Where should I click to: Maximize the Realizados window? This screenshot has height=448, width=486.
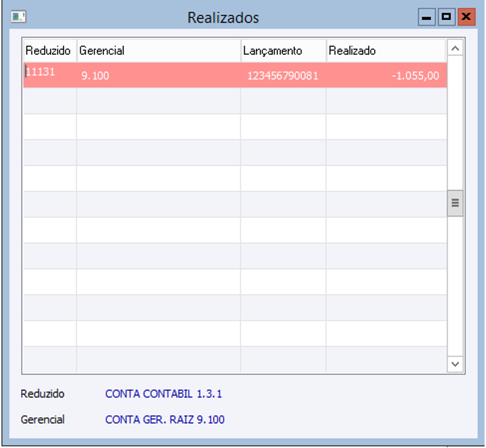(x=446, y=17)
